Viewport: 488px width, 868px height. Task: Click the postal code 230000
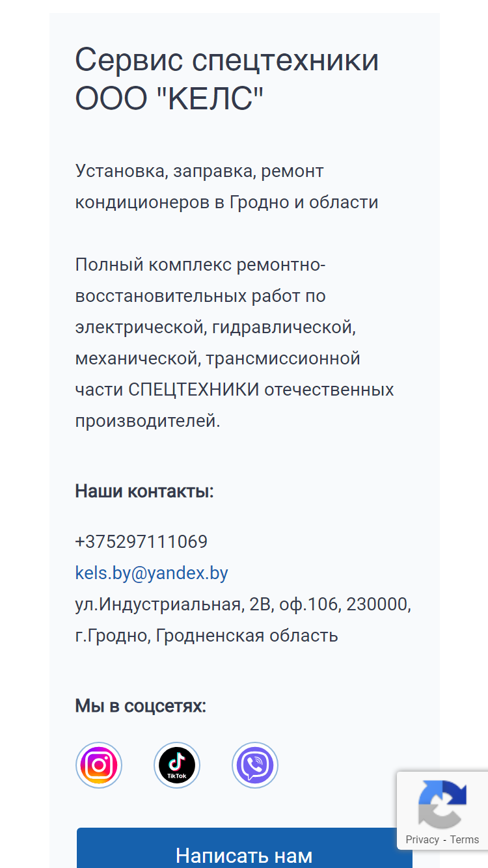[379, 604]
